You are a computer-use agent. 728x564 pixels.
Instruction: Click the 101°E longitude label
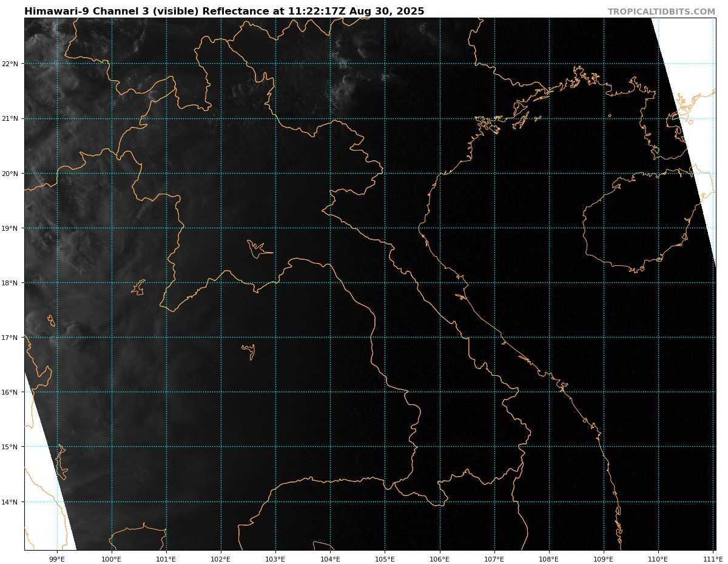click(x=166, y=559)
